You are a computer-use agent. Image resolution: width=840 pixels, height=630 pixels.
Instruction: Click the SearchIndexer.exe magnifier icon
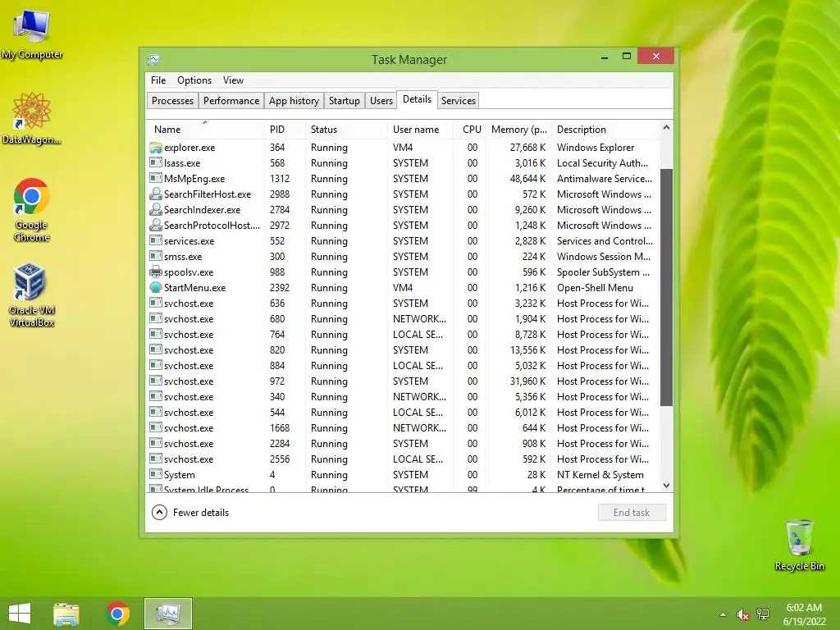pos(155,209)
